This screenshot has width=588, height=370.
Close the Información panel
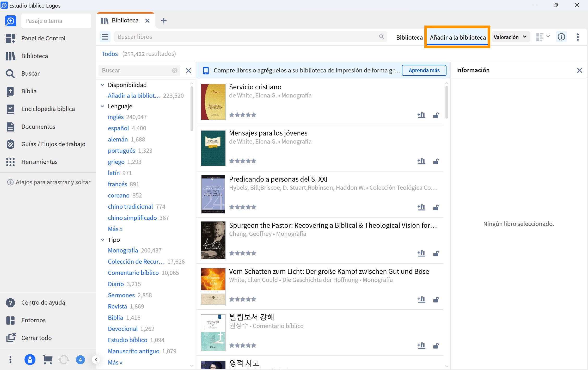click(x=579, y=70)
